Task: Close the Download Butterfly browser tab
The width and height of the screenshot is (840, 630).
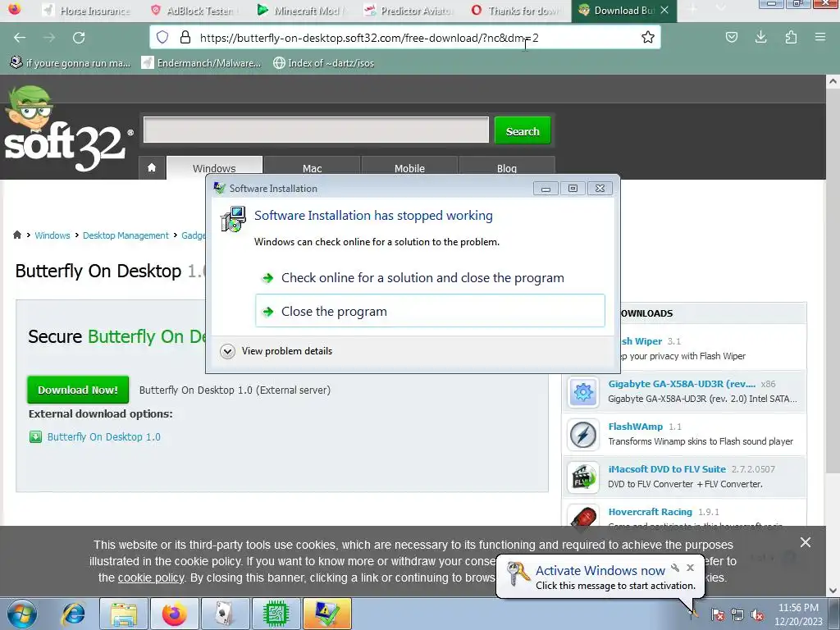Action: coord(664,10)
